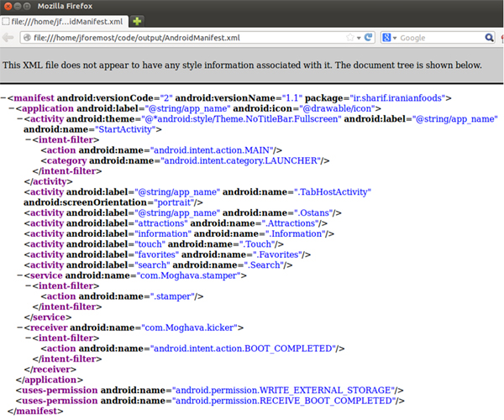Click the versionName "1.1" value

[292, 97]
